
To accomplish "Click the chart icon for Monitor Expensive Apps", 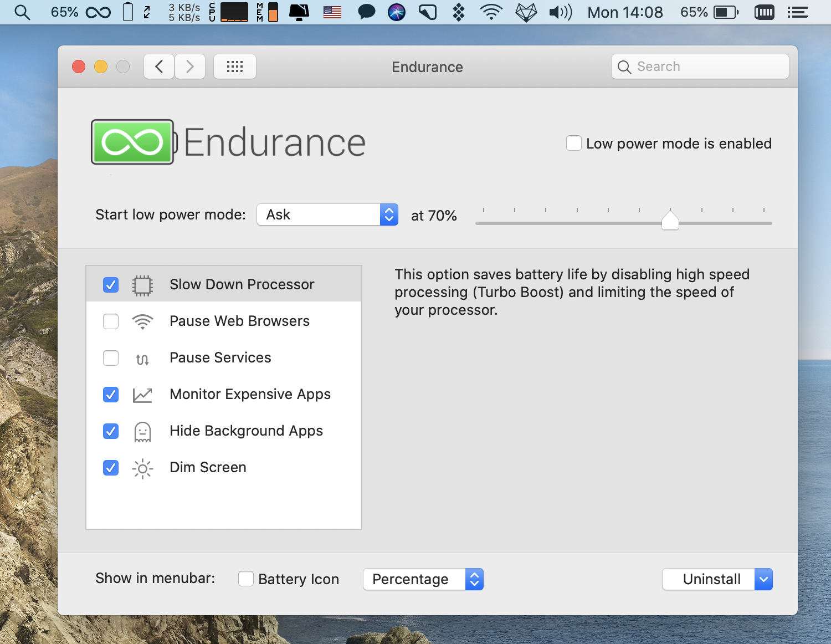I will point(142,395).
